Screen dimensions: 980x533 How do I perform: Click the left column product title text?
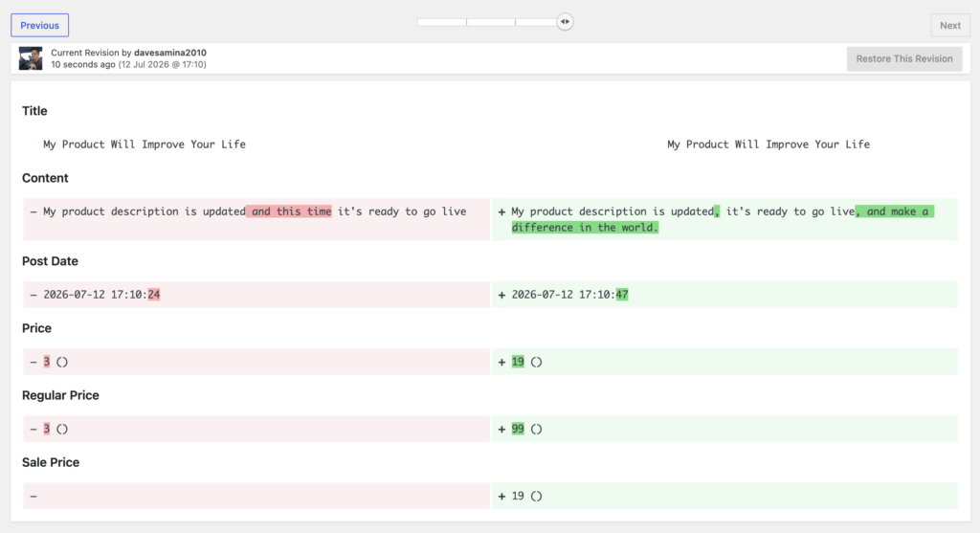coord(145,144)
